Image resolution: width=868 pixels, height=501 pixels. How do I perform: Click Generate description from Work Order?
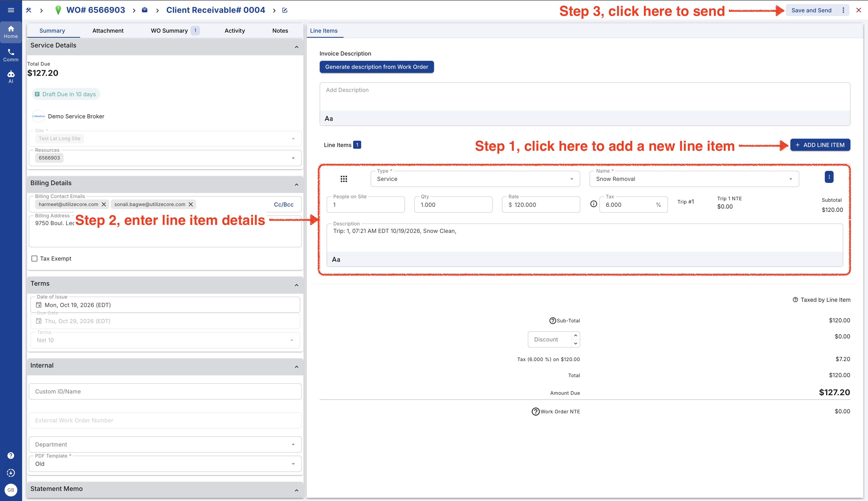click(376, 67)
